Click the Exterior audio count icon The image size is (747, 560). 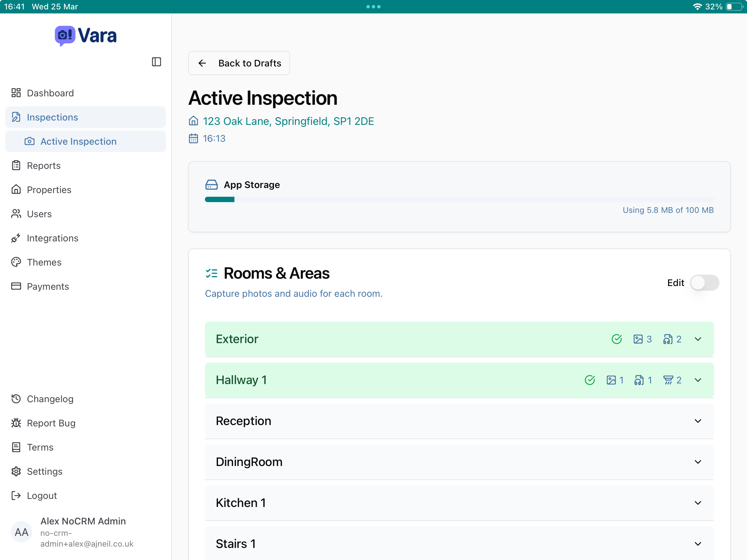point(668,339)
